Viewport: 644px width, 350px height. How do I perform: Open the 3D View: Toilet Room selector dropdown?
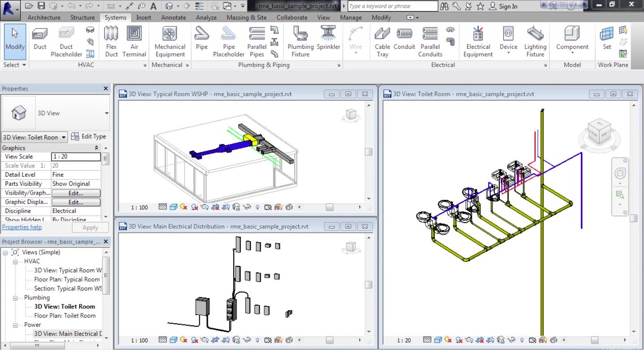coord(63,137)
